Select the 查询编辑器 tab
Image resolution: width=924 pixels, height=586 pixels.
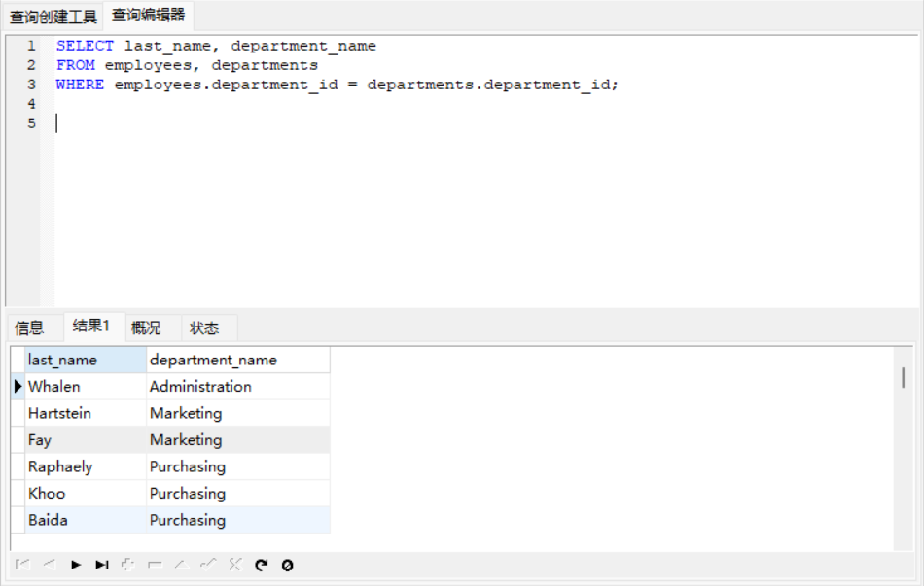point(148,16)
